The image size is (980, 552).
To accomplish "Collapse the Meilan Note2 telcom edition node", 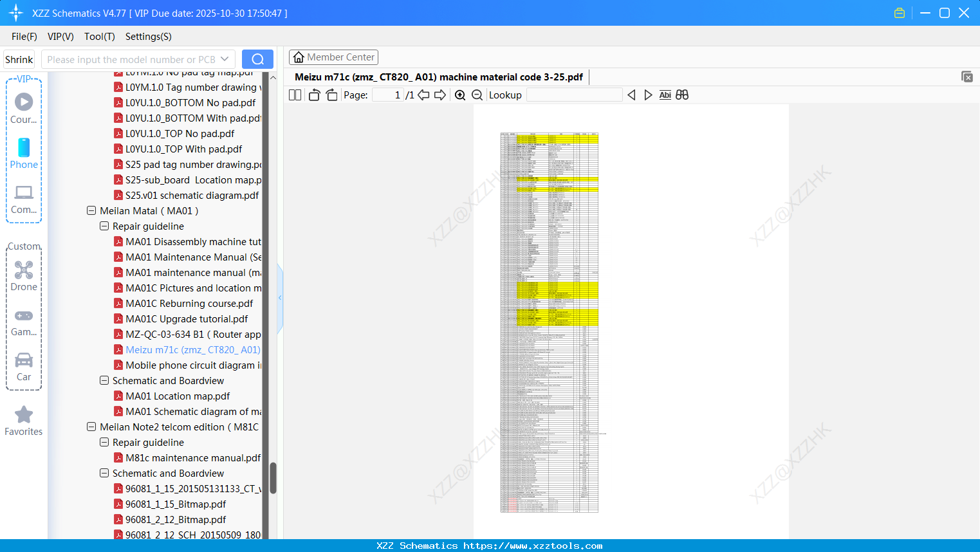I will point(91,427).
